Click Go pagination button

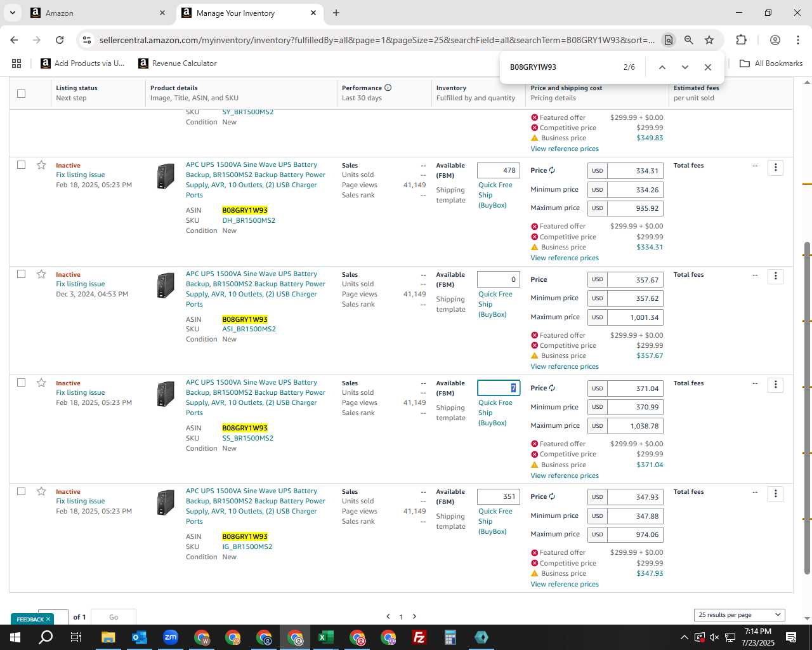(x=114, y=617)
